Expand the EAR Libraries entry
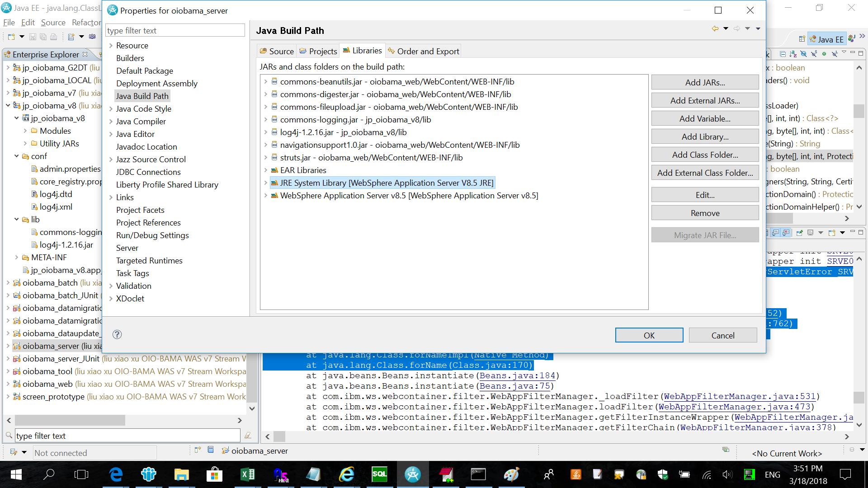Image resolution: width=868 pixels, height=488 pixels. (x=265, y=170)
